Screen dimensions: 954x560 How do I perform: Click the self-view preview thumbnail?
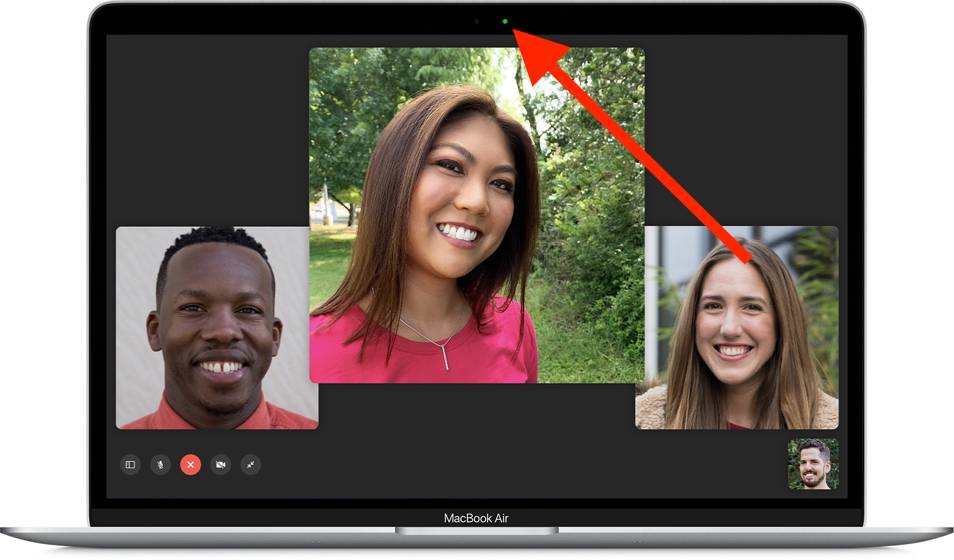(x=813, y=464)
